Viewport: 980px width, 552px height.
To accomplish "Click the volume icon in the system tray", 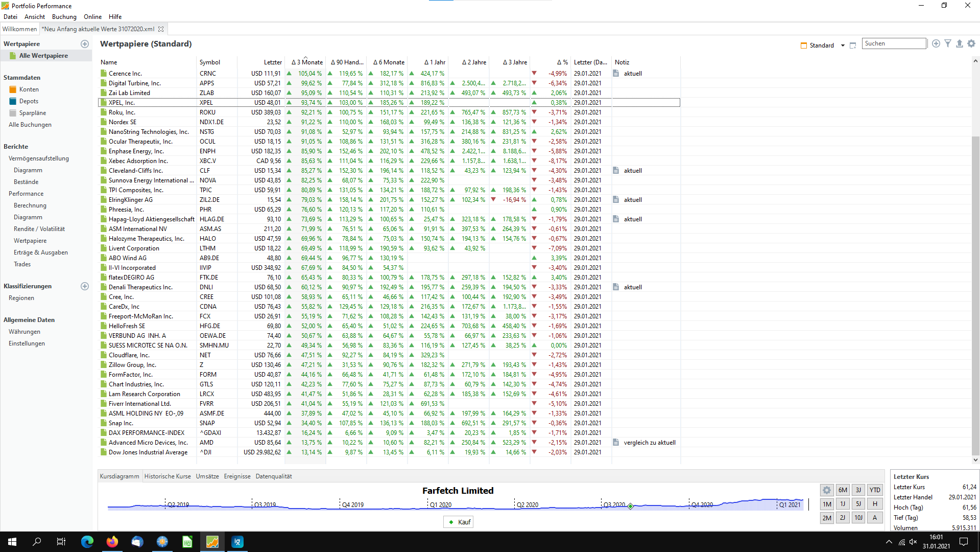I will [913, 542].
